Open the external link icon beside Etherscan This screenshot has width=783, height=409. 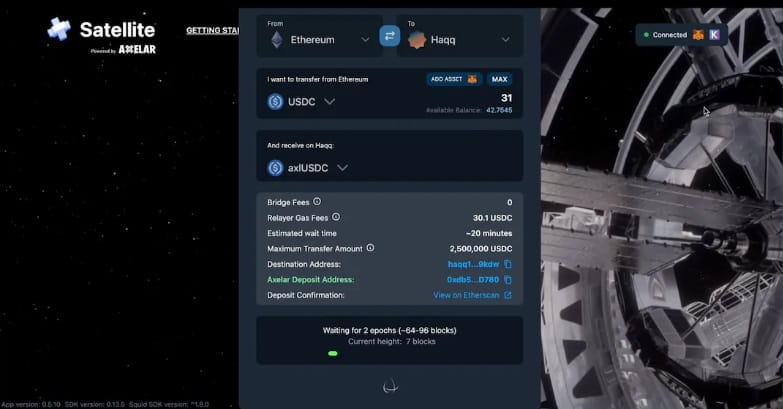pyautogui.click(x=508, y=295)
